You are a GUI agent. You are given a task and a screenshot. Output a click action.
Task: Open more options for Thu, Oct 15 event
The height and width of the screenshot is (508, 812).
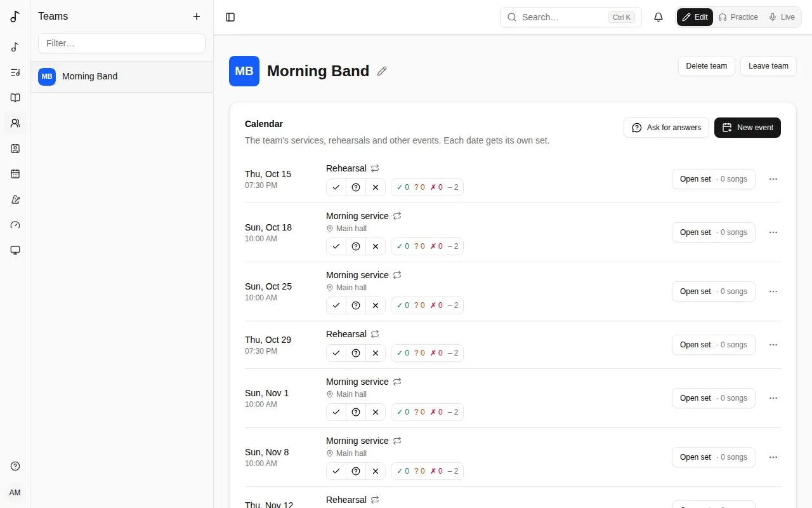click(x=773, y=179)
